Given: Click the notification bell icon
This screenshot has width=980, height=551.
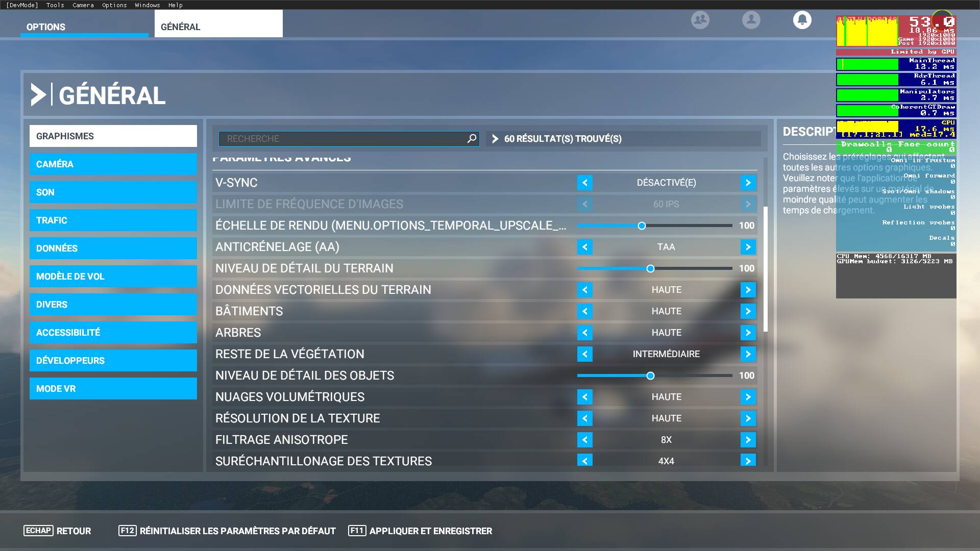Looking at the screenshot, I should pyautogui.click(x=802, y=19).
